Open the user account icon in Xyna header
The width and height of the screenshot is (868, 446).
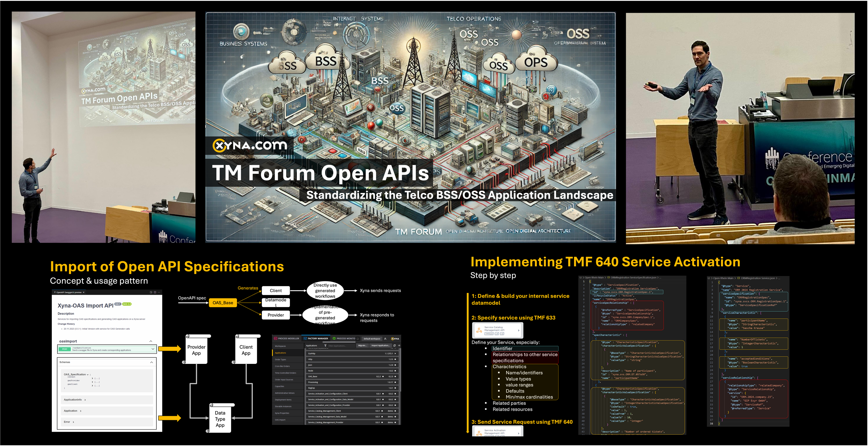[385, 339]
